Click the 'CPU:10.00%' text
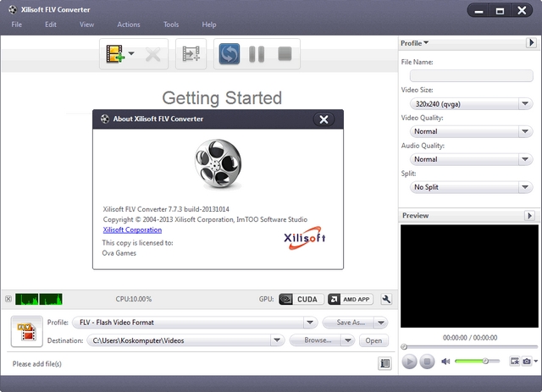This screenshot has height=392, width=542. [134, 299]
